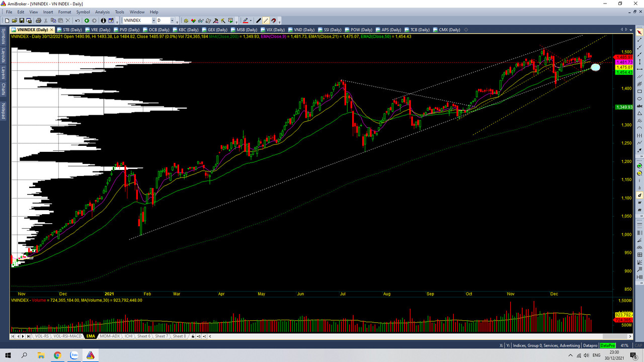Switch to the MOM-ADX sheet tab
644x362 pixels.
(x=110, y=336)
